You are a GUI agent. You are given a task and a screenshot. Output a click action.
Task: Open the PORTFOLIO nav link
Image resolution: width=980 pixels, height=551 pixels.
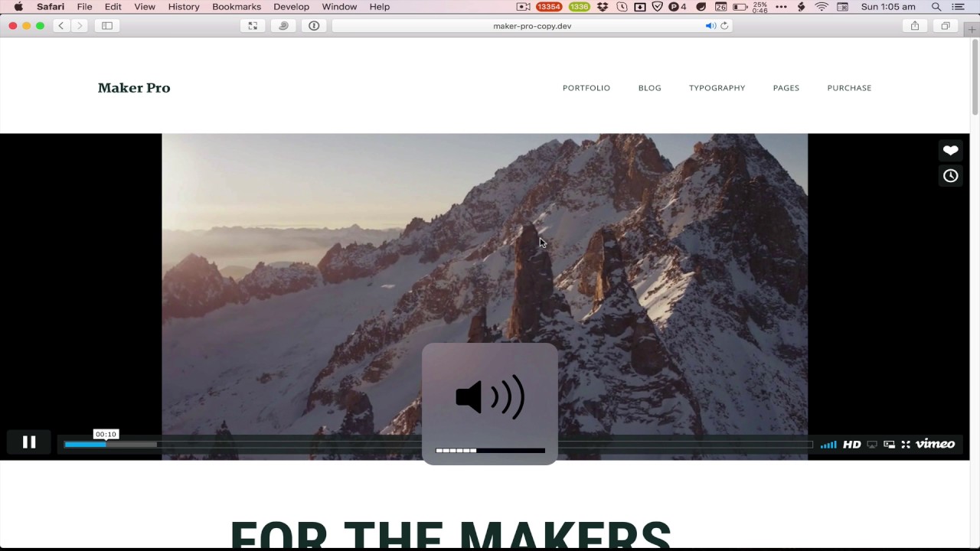coord(586,88)
